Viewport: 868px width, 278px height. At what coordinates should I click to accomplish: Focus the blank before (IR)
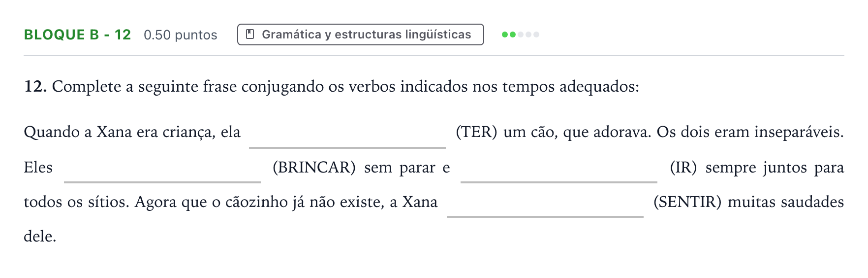(559, 169)
